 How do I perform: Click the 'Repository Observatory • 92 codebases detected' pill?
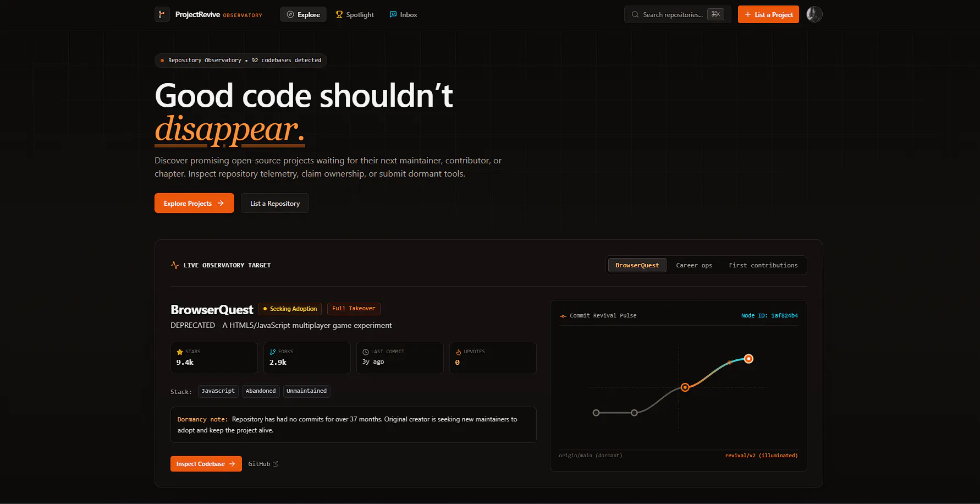(241, 60)
